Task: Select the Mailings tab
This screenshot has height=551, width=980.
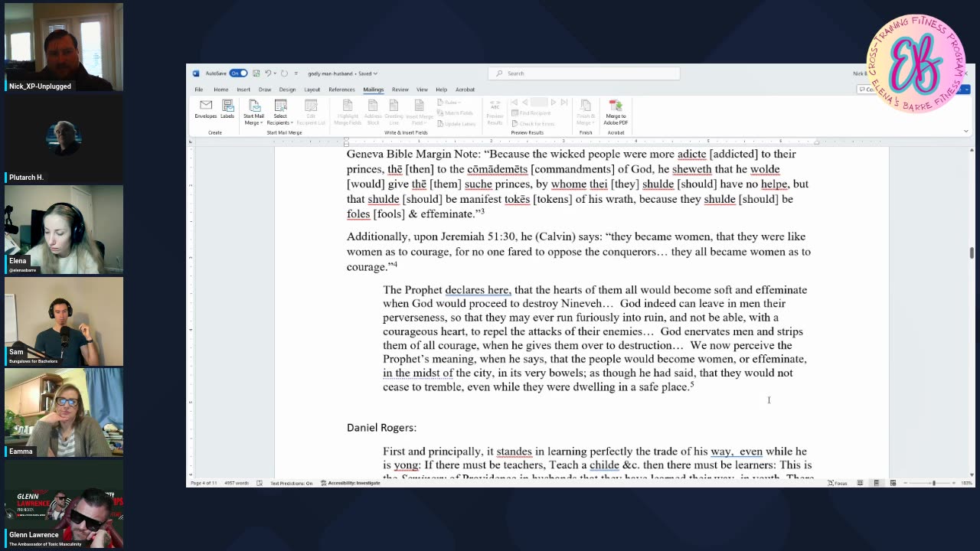Action: [374, 90]
